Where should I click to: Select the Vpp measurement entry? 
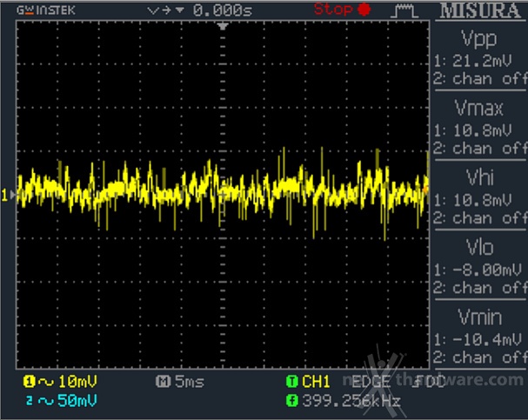(x=480, y=57)
